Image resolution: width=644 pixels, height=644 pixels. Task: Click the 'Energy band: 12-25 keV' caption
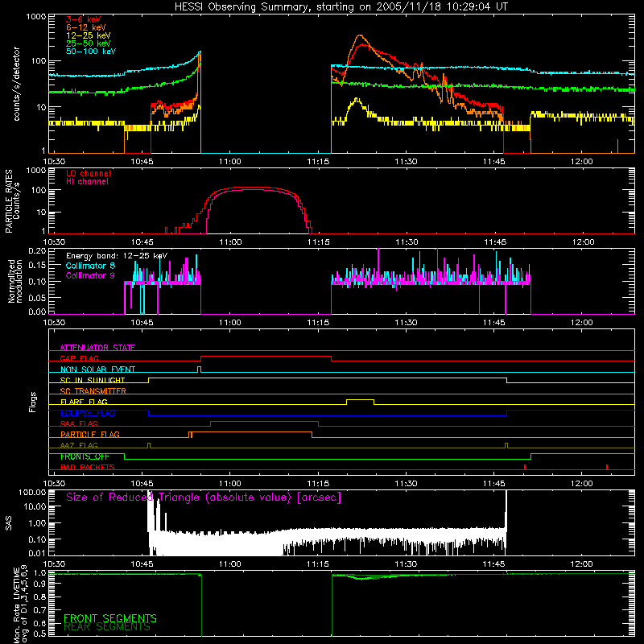click(117, 256)
